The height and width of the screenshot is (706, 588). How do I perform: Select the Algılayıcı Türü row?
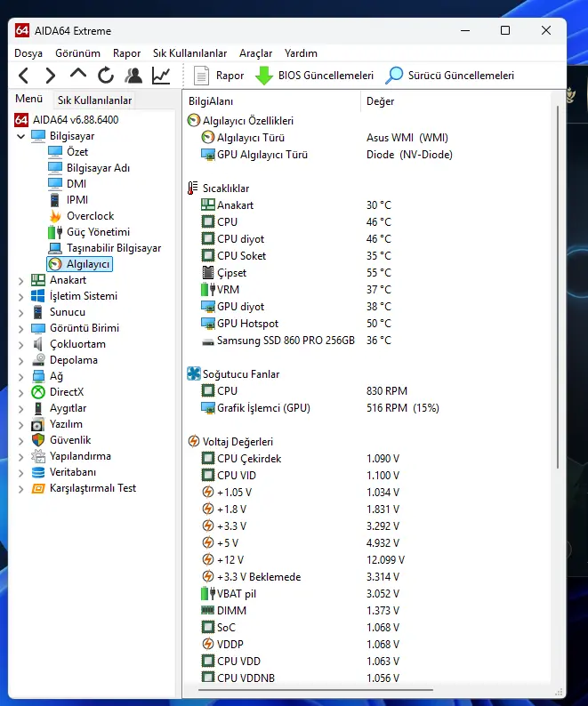click(x=367, y=138)
